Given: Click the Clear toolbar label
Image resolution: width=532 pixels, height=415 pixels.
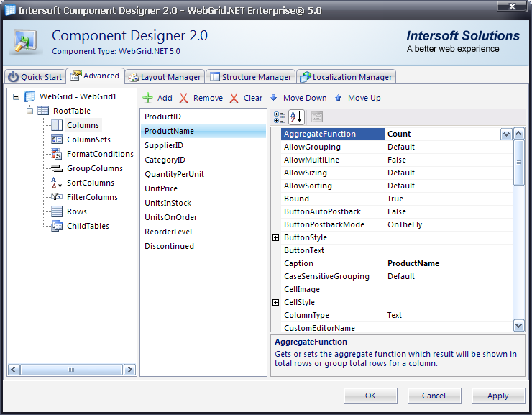Looking at the screenshot, I should (253, 98).
